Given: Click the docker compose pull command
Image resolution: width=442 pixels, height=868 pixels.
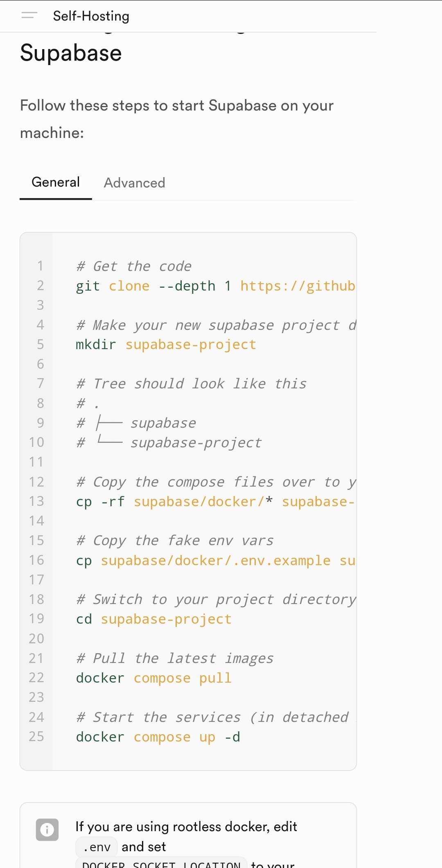Looking at the screenshot, I should coord(153,678).
